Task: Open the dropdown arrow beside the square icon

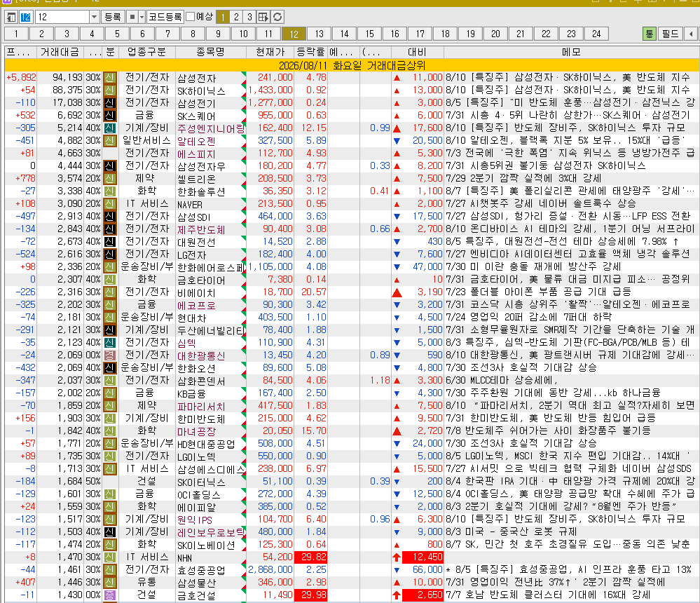Action: pos(142,17)
